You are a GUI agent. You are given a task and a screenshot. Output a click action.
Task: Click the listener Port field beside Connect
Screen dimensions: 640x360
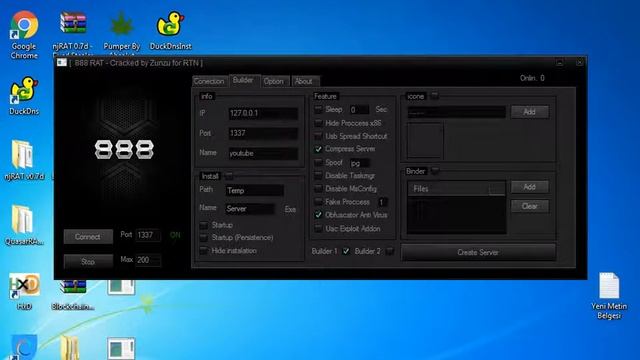tap(148, 235)
